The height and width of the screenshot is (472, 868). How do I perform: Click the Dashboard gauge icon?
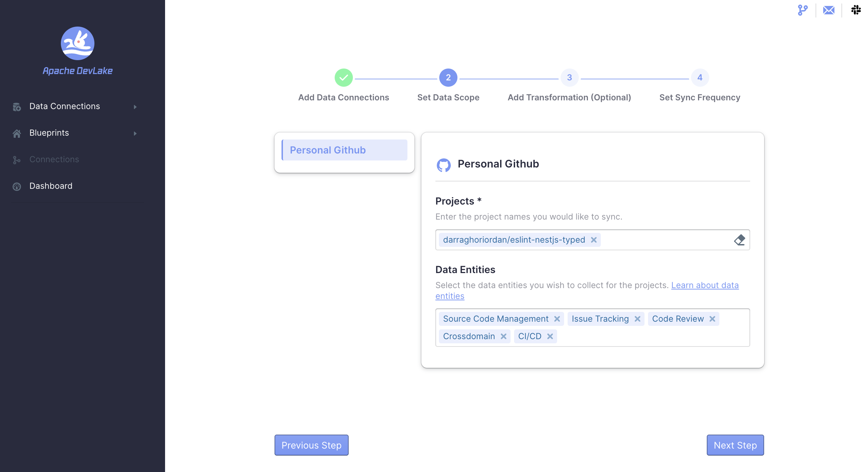coord(17,186)
